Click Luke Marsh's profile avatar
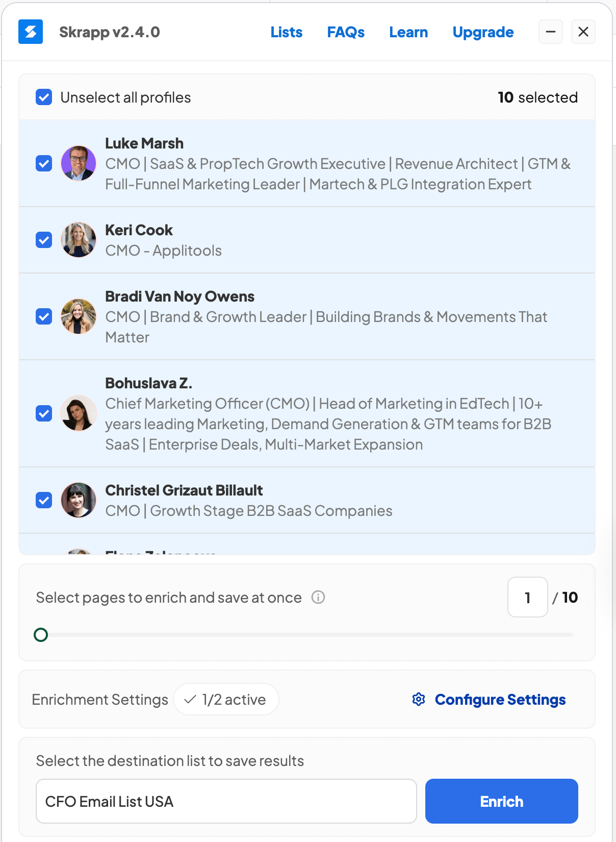The height and width of the screenshot is (842, 616). 79,163
